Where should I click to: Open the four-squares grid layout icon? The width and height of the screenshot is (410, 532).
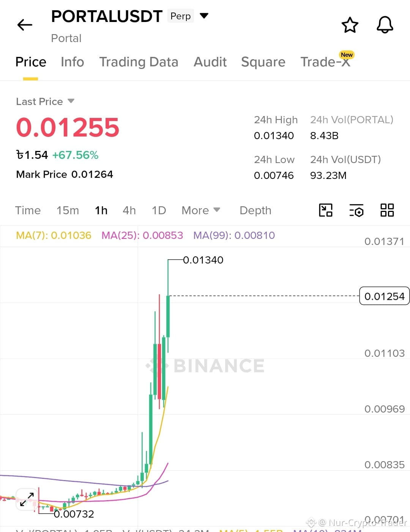point(387,210)
